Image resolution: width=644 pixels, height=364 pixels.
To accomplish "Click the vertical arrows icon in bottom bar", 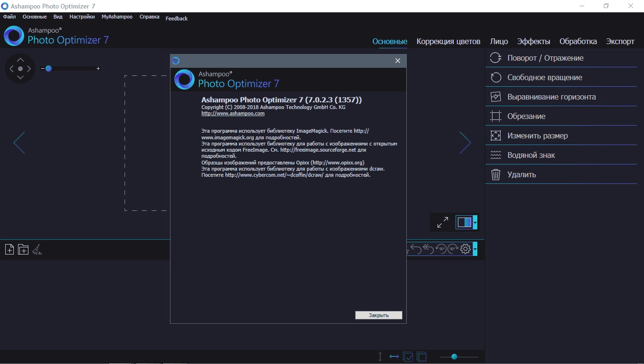I will tap(380, 356).
